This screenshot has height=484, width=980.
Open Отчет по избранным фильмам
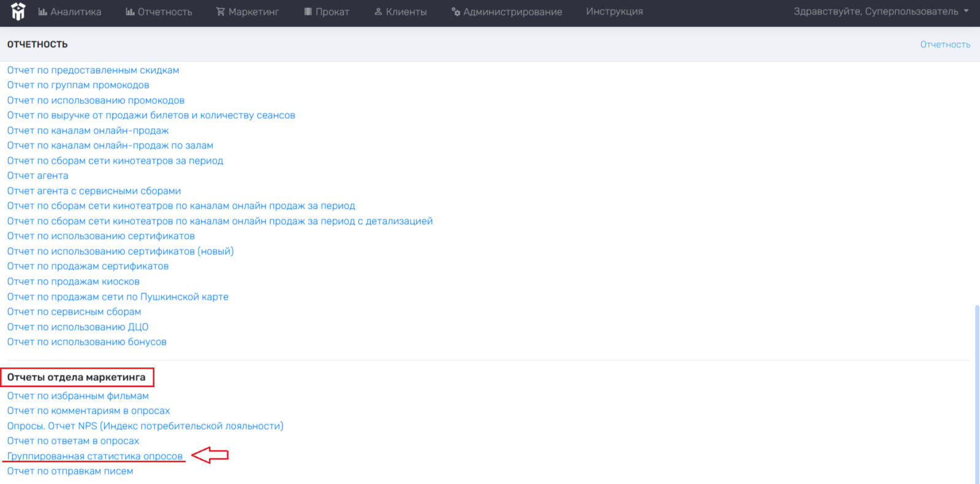(x=78, y=396)
